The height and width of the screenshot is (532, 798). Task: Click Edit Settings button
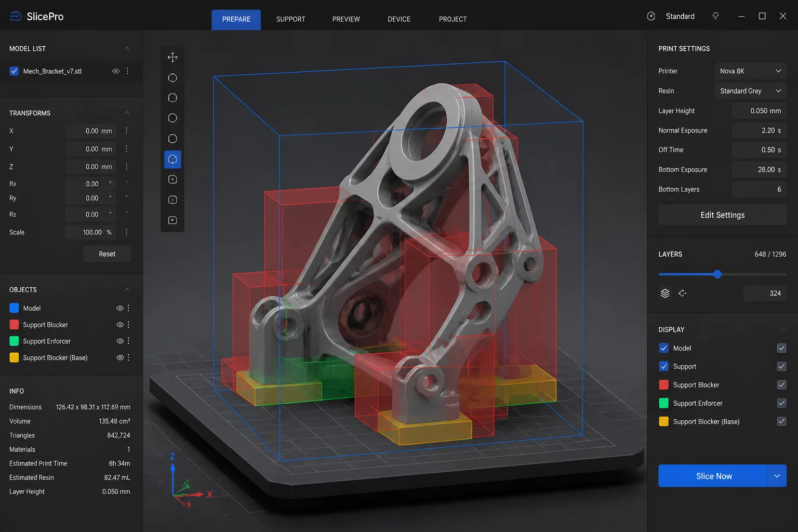[x=722, y=215]
